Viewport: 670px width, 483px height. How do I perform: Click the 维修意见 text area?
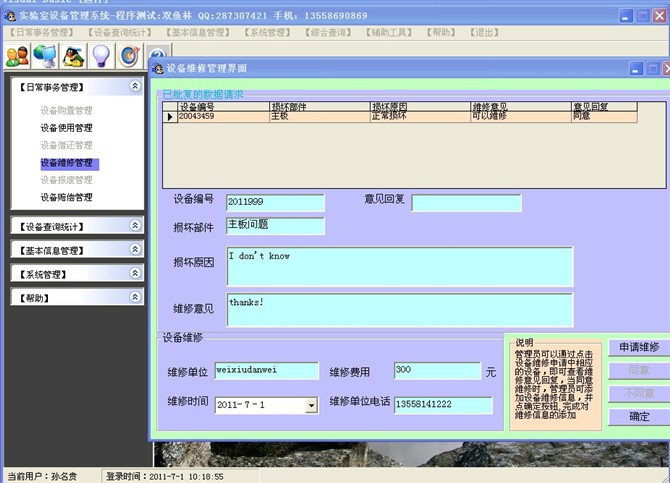click(x=400, y=310)
